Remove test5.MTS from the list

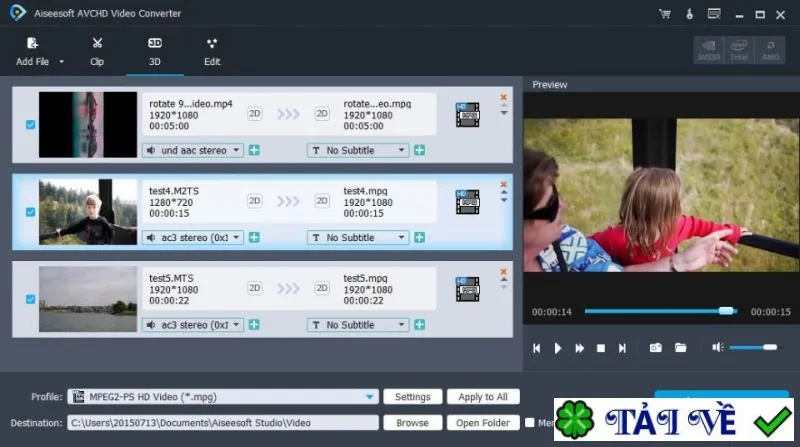504,271
